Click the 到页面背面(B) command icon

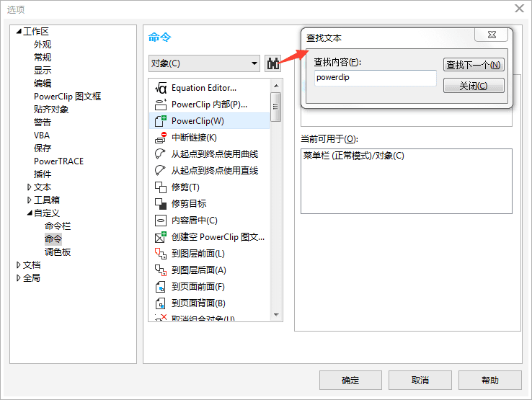point(161,303)
